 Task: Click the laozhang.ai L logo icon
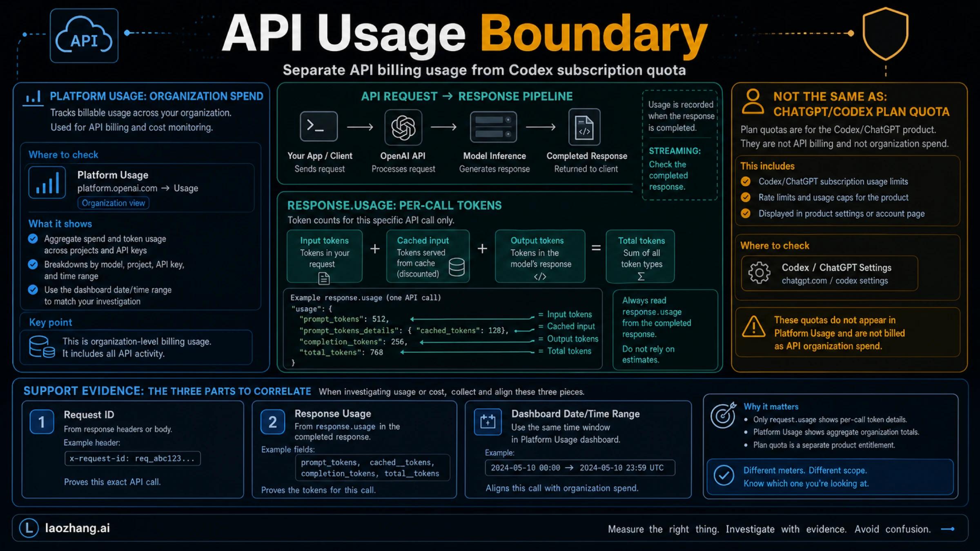(x=29, y=528)
